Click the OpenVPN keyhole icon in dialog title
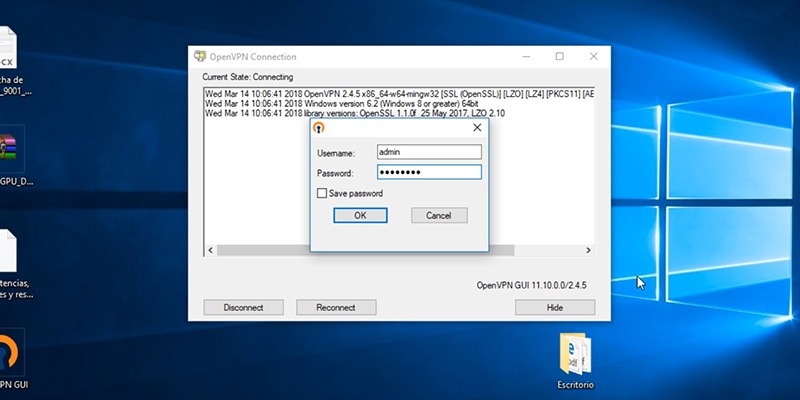The width and height of the screenshot is (800, 400). pyautogui.click(x=318, y=128)
